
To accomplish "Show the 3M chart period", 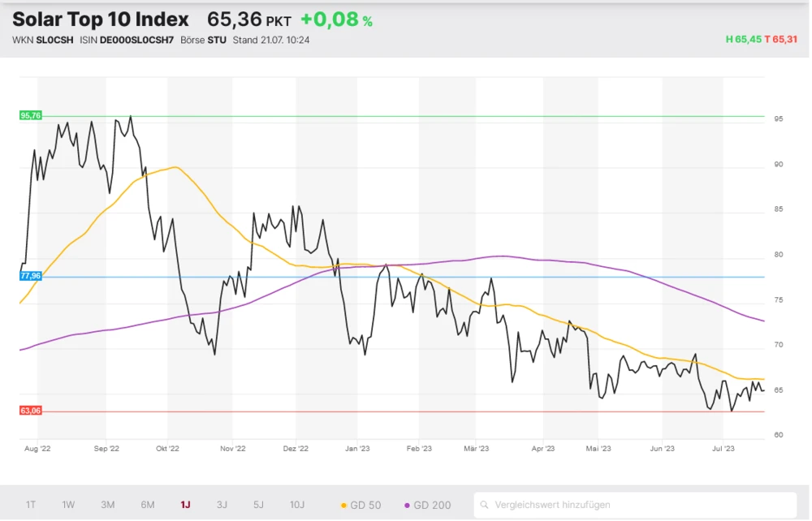I will click(108, 505).
